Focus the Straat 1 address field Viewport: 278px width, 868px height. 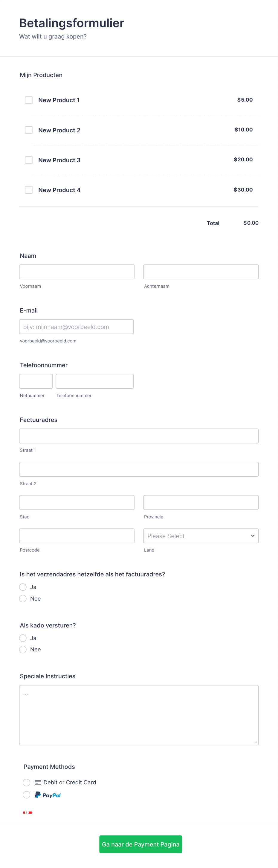coord(139,436)
